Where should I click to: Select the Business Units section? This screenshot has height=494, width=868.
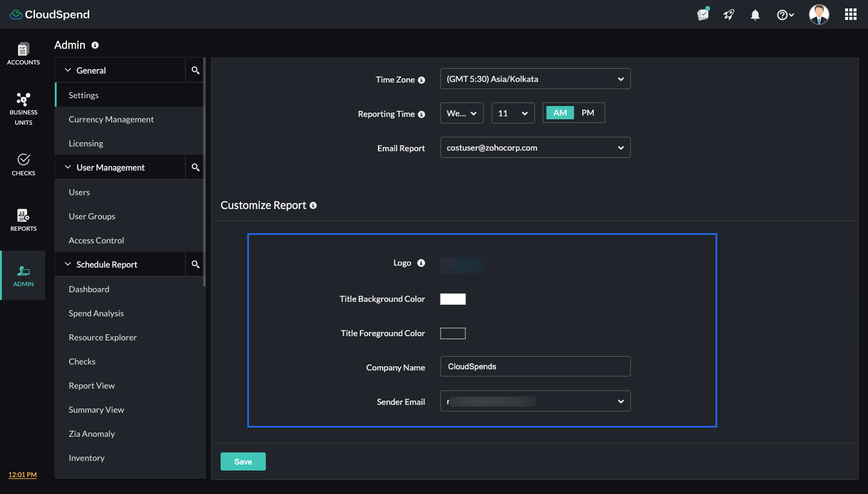coord(23,108)
